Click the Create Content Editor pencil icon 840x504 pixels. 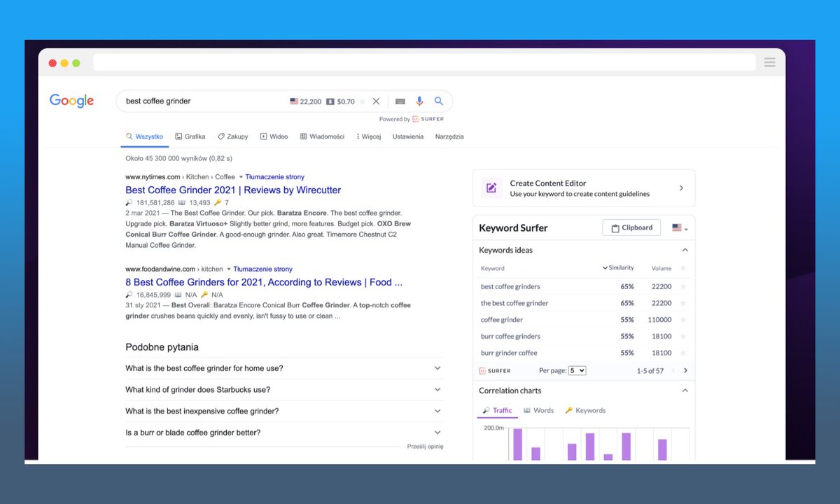click(491, 188)
